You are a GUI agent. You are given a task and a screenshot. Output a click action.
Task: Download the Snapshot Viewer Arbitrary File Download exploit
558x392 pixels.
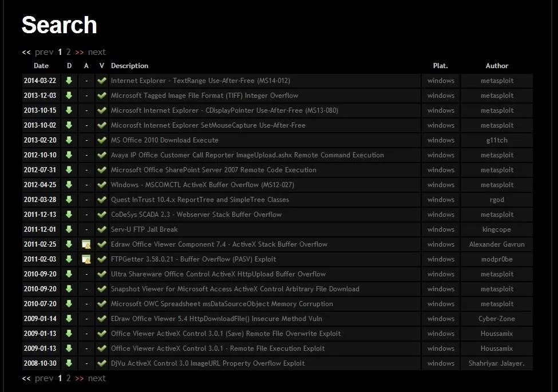[69, 289]
